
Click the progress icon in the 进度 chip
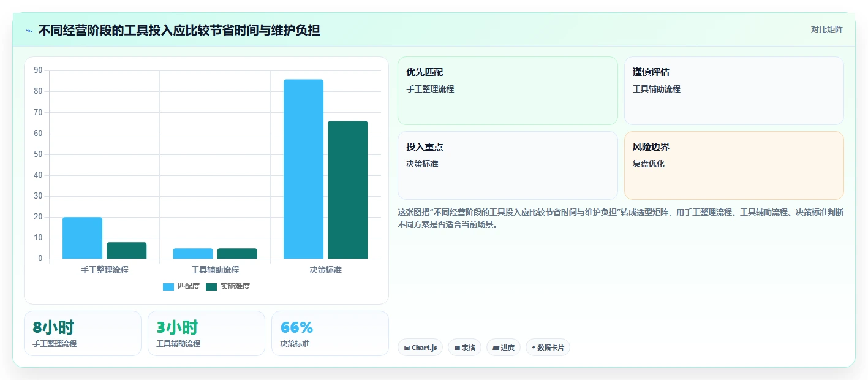tap(496, 348)
